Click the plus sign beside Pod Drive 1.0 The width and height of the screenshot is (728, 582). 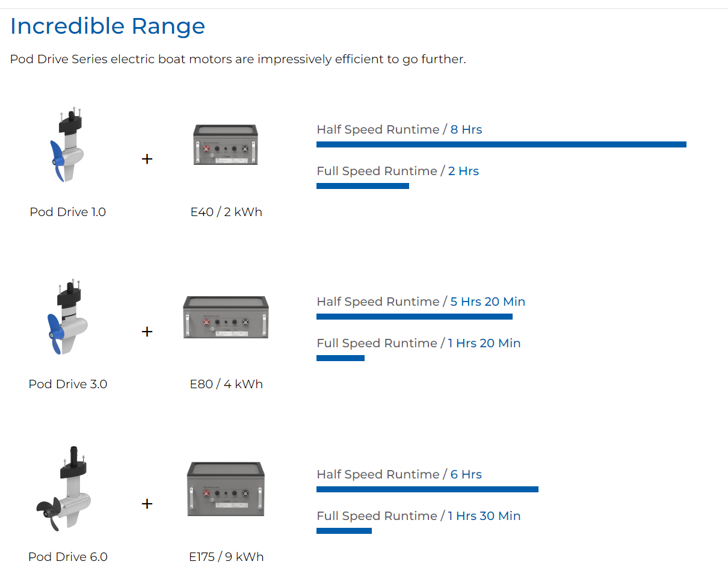click(x=147, y=159)
